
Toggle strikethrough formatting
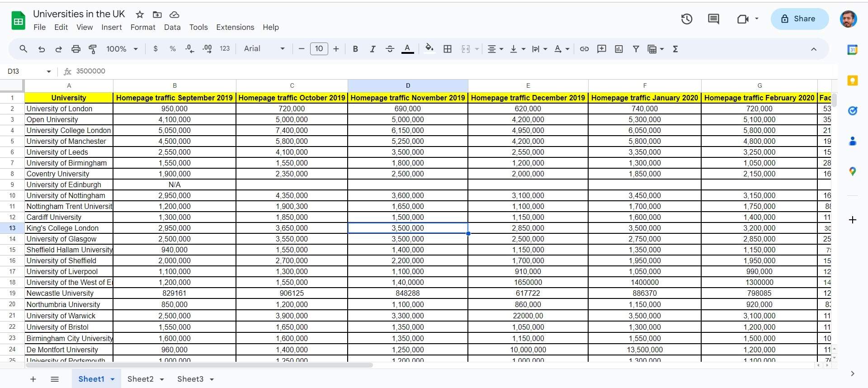point(390,49)
